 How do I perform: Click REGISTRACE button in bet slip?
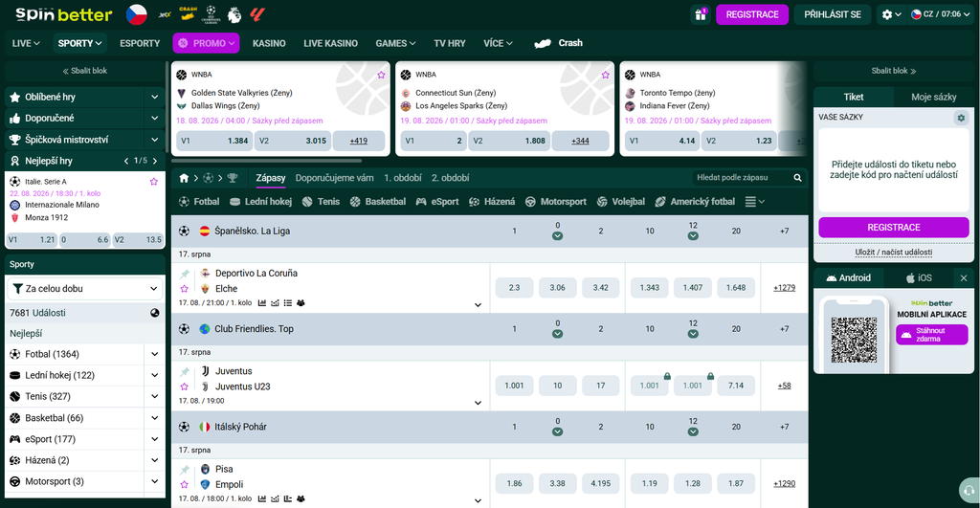893,228
